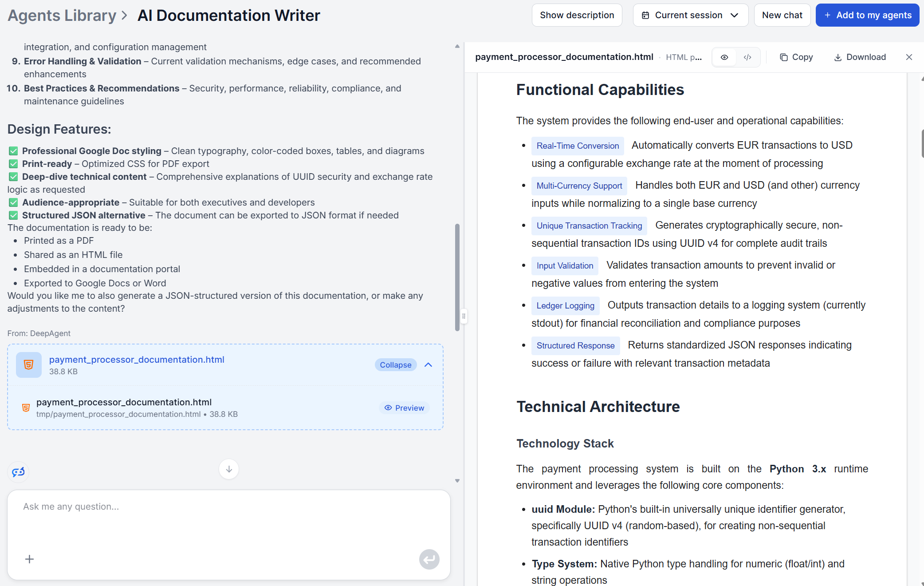Viewport: 924px width, 586px height.
Task: Add an attachment with plus icon
Action: pos(29,559)
